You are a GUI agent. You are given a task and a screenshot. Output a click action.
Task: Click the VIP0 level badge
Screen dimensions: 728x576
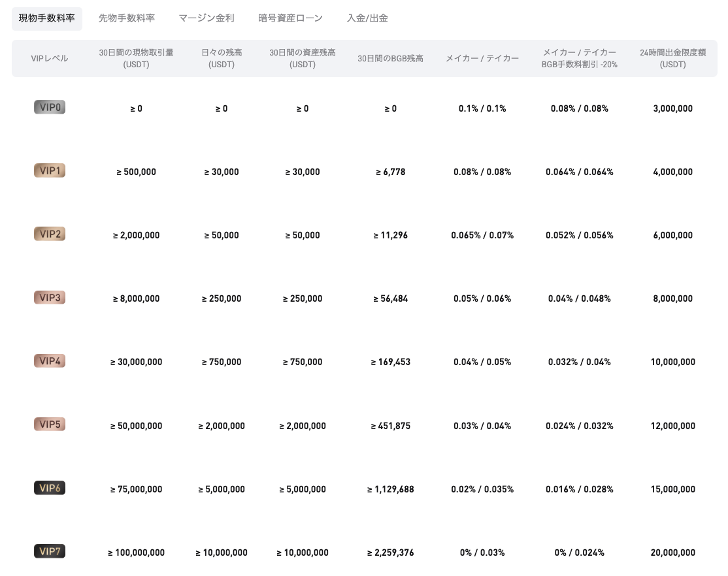50,107
